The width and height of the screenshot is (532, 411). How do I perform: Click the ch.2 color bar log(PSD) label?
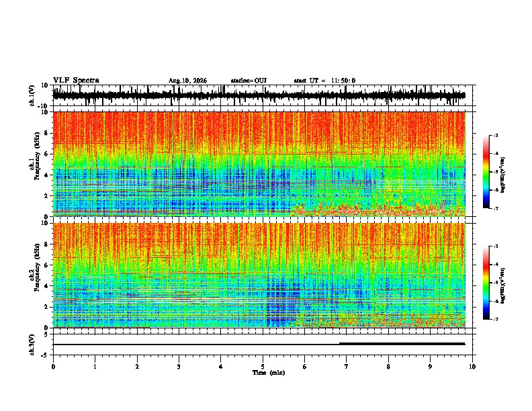(x=502, y=285)
